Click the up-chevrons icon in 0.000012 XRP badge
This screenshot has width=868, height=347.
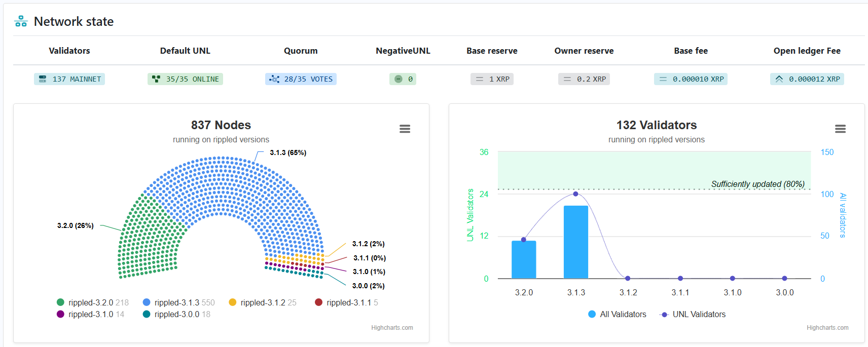tap(779, 79)
